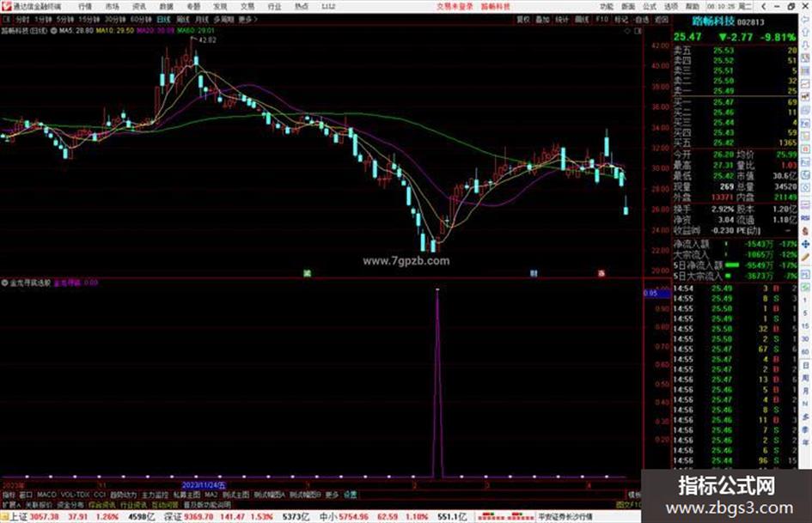Select the CCI indicator tab

(100, 495)
